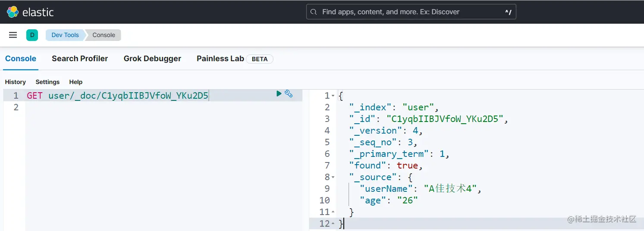Click the search magnifier icon
Viewport: 644px width, 231px height.
pos(314,12)
